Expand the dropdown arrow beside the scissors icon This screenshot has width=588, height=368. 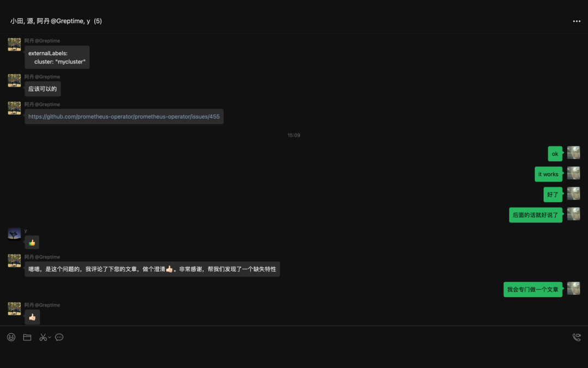coord(50,337)
